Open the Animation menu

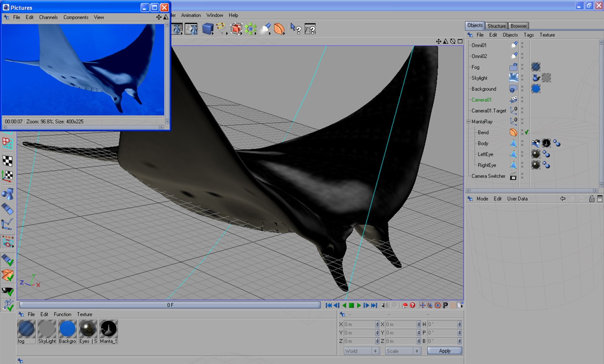191,15
